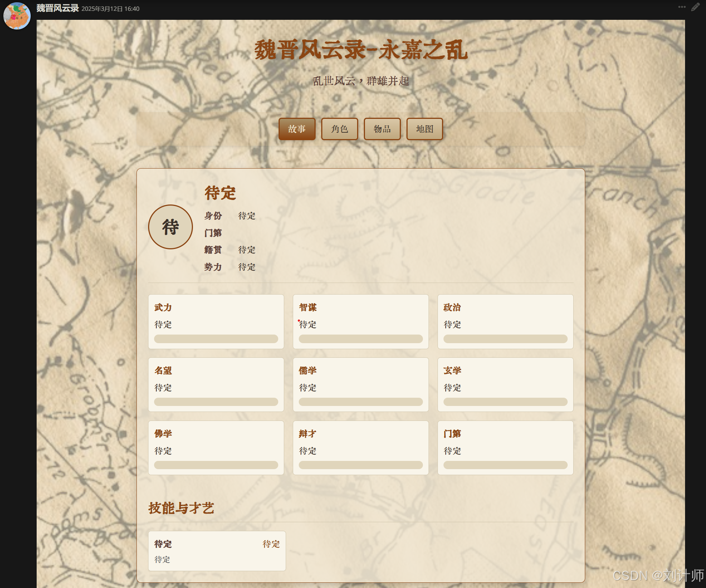Click the 魏晋风云录 author name
The width and height of the screenshot is (706, 588).
(58, 8)
